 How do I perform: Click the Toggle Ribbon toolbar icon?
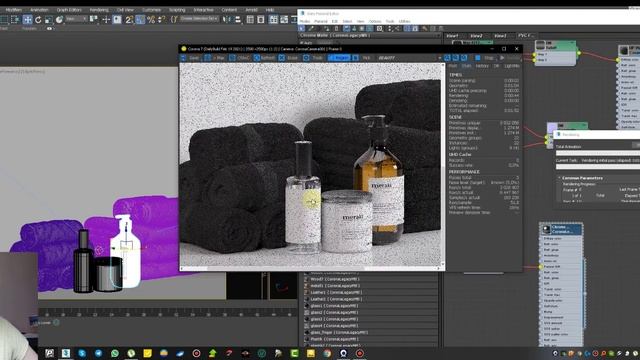pyautogui.click(x=273, y=19)
